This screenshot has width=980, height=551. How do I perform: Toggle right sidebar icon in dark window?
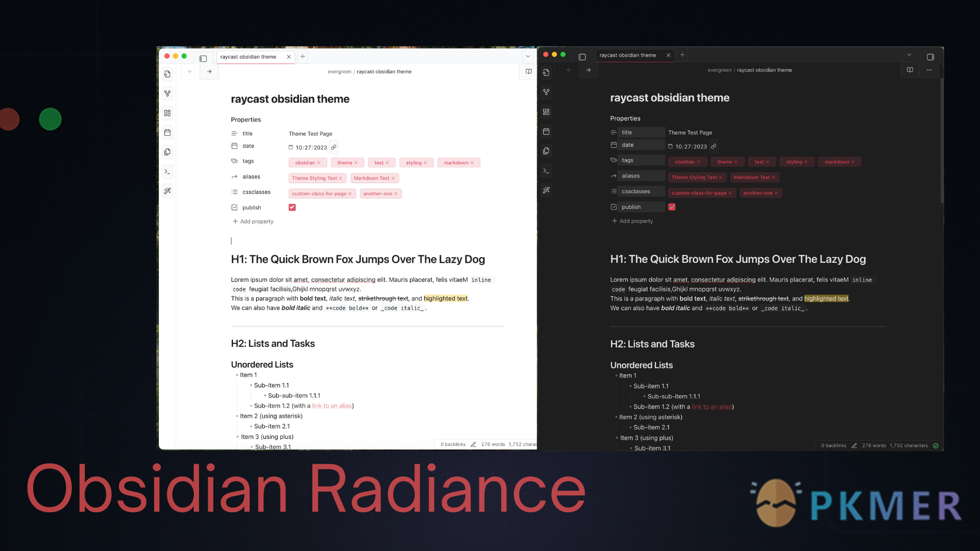pos(930,57)
